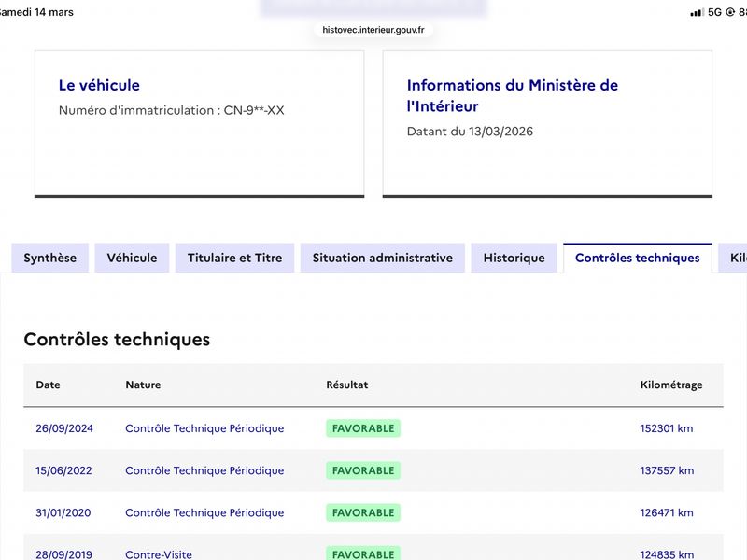The width and height of the screenshot is (747, 560).
Task: Click the FAVORABLE badge for 15/06/2022
Action: coord(363,470)
